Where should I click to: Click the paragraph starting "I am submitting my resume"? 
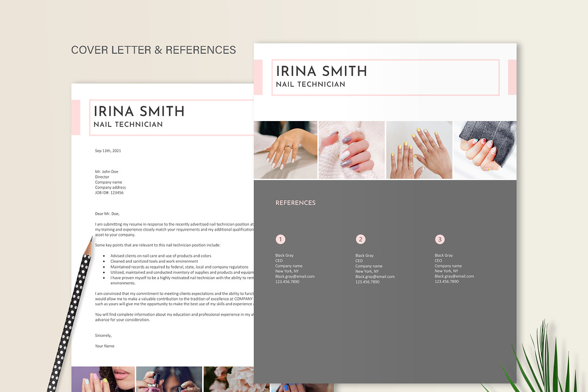(174, 229)
